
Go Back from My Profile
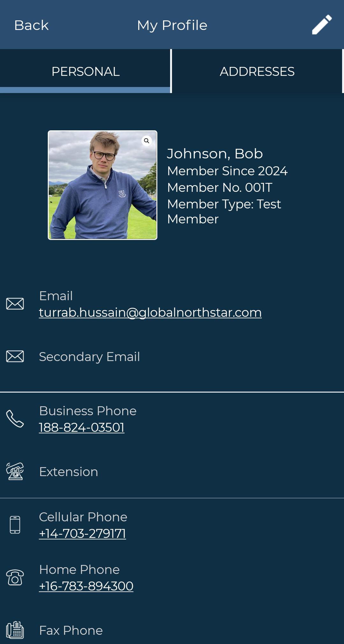click(31, 25)
